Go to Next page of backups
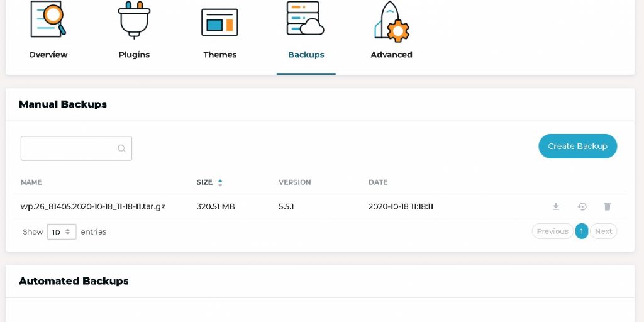 [603, 231]
